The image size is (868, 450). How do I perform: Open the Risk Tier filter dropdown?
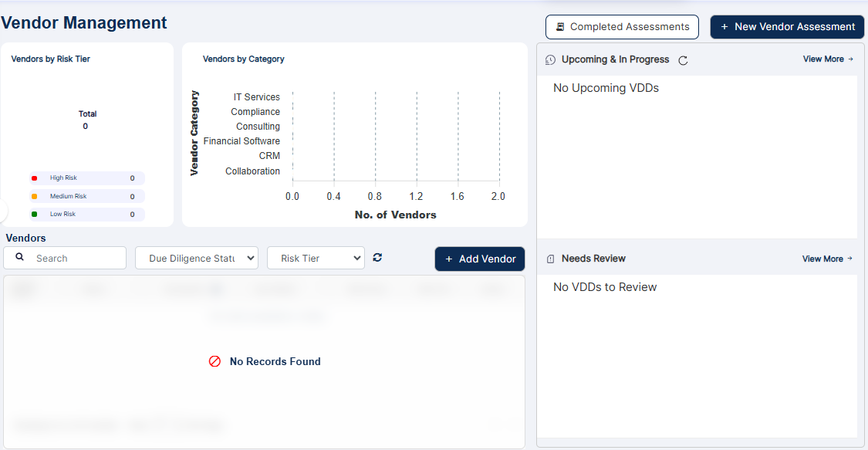[316, 257]
